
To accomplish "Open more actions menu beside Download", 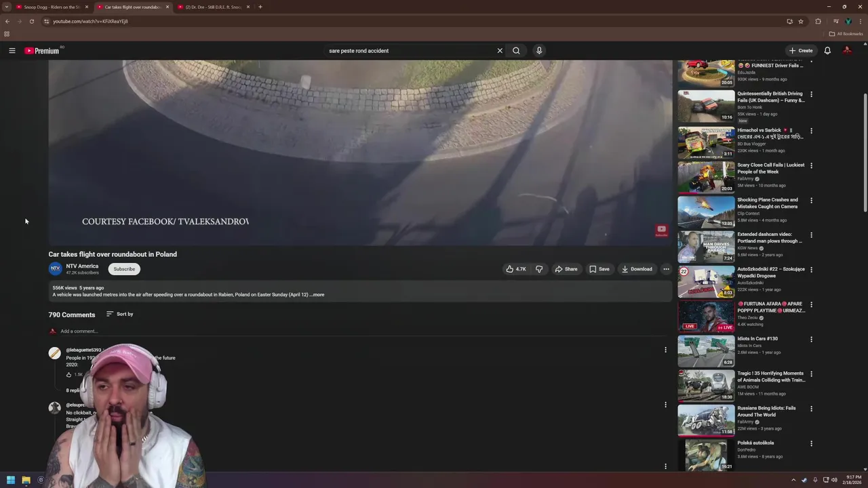I will [666, 269].
